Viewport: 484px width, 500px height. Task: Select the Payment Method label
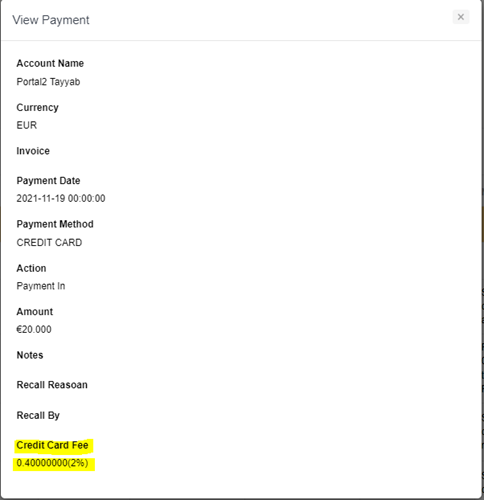point(55,224)
